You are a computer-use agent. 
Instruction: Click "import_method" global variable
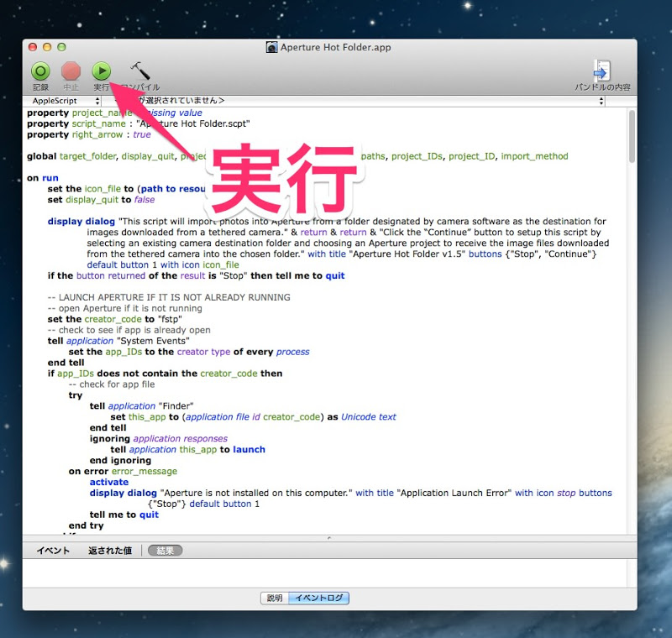point(534,156)
